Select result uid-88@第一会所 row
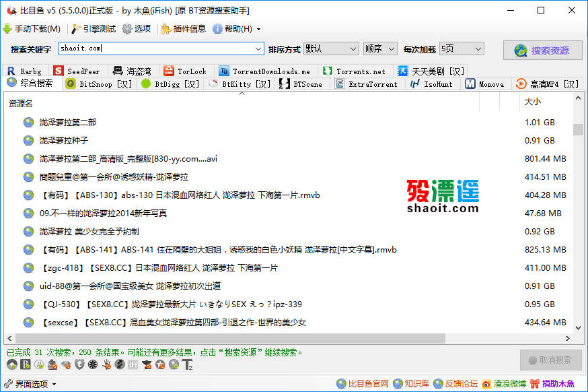Screen dimensions: 588x392 pos(130,286)
